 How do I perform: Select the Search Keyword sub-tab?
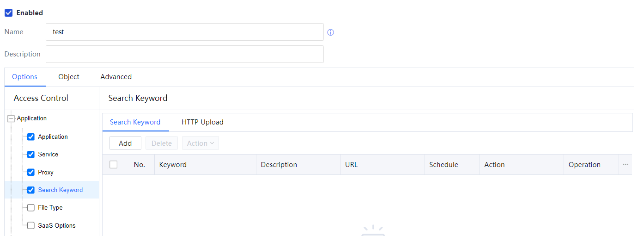(x=135, y=122)
